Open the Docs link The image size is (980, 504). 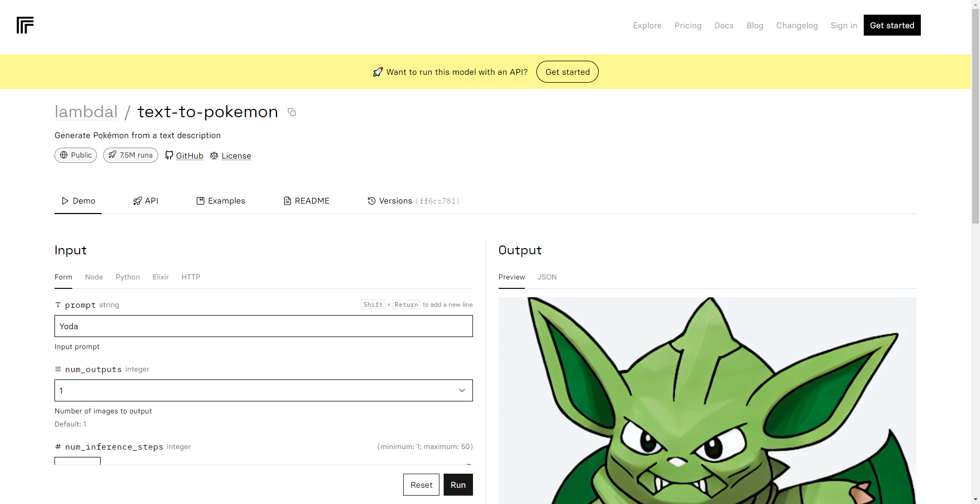[724, 26]
